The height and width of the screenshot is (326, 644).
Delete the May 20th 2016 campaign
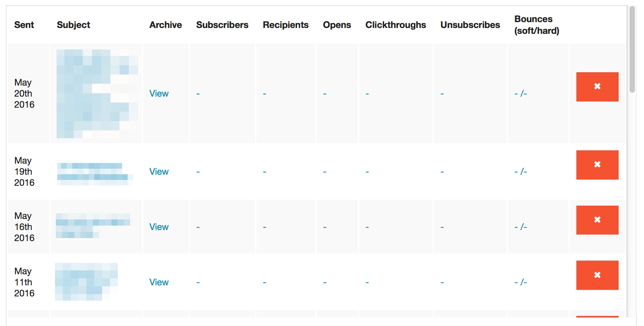(x=597, y=87)
